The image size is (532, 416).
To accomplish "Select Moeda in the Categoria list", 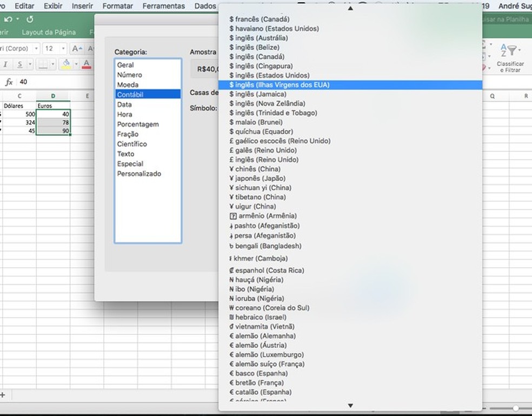I will click(128, 84).
